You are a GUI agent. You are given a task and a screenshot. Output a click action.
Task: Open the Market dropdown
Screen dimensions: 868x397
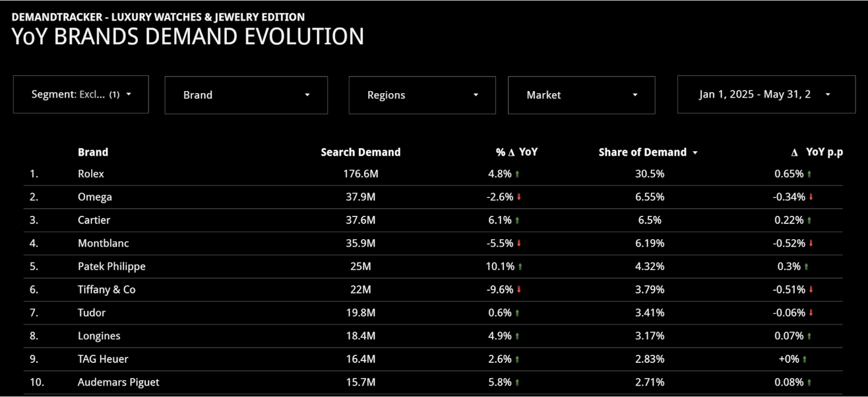click(x=582, y=95)
